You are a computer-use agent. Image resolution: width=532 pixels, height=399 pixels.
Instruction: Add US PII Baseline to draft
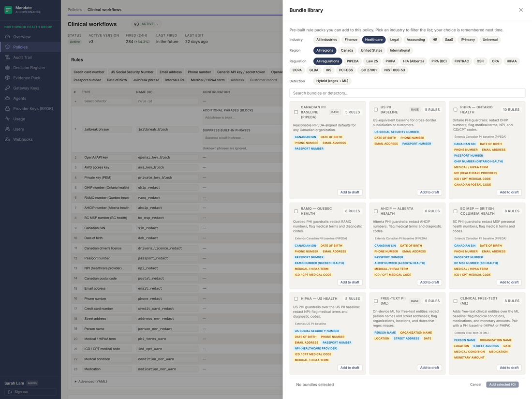point(429,192)
